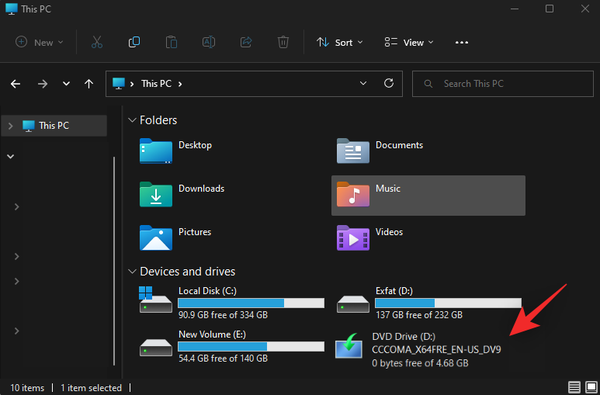
Task: Select the New Volume (E:) drive icon
Action: pos(156,347)
